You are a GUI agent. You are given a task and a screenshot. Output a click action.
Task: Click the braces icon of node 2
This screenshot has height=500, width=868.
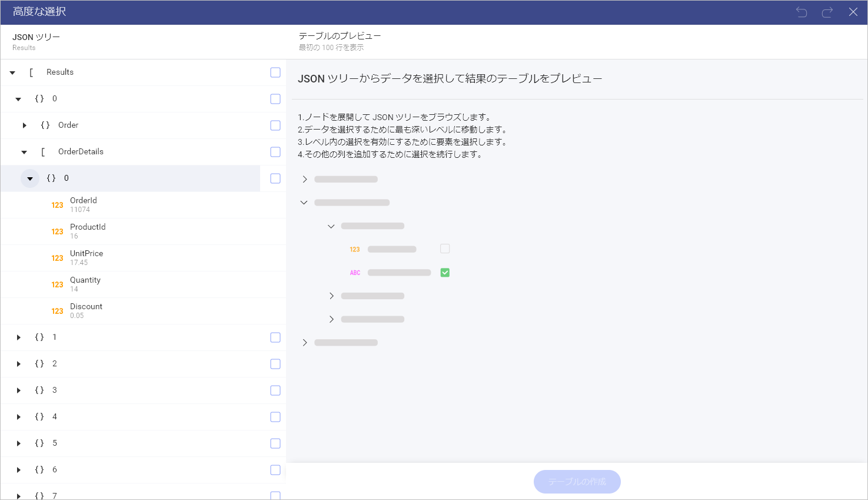[x=39, y=364]
